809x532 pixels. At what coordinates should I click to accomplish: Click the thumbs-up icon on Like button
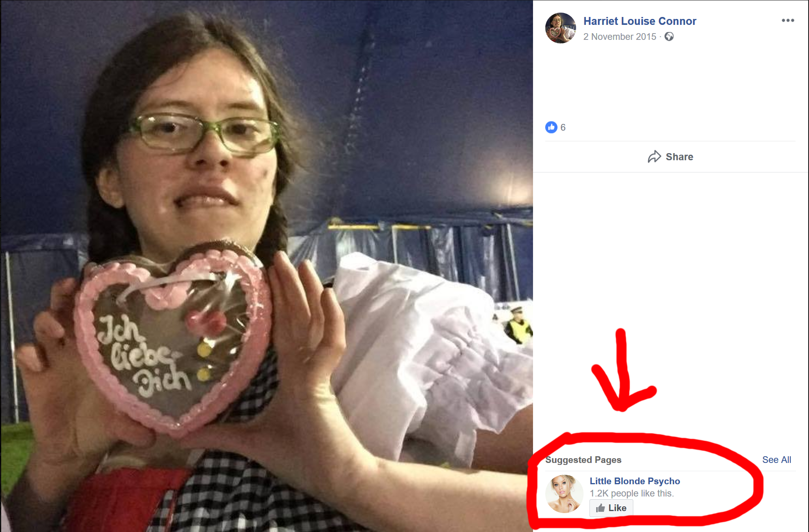tap(600, 508)
